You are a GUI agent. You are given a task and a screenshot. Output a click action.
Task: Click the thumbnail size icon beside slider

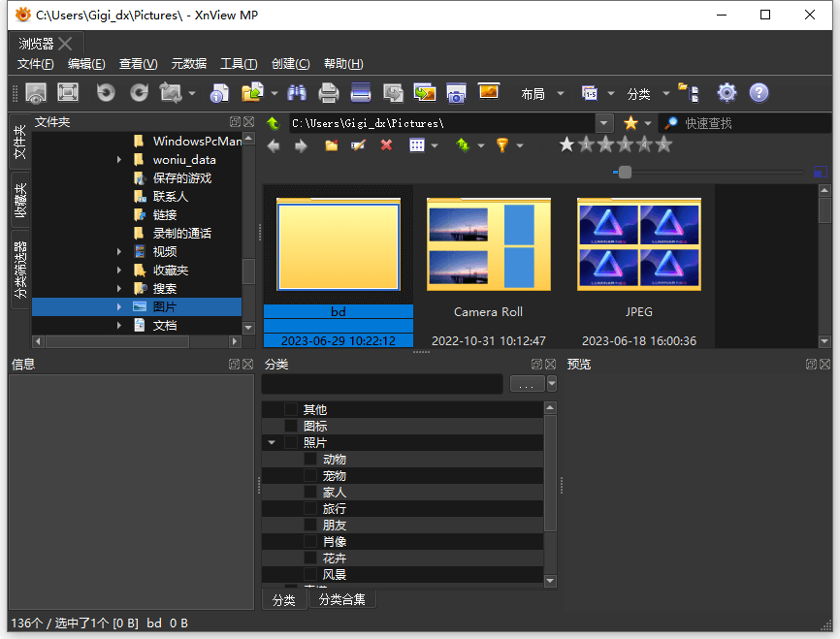point(820,172)
